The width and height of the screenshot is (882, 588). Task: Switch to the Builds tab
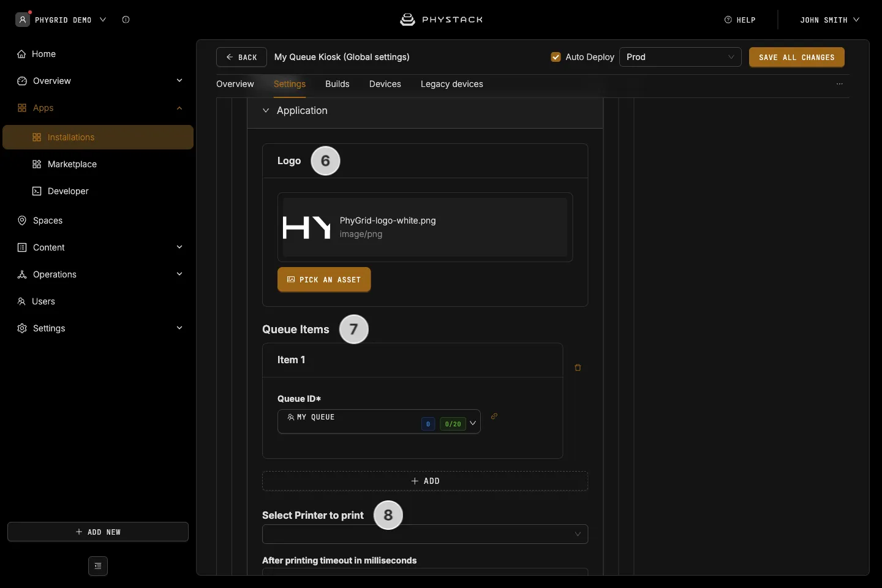coord(337,84)
